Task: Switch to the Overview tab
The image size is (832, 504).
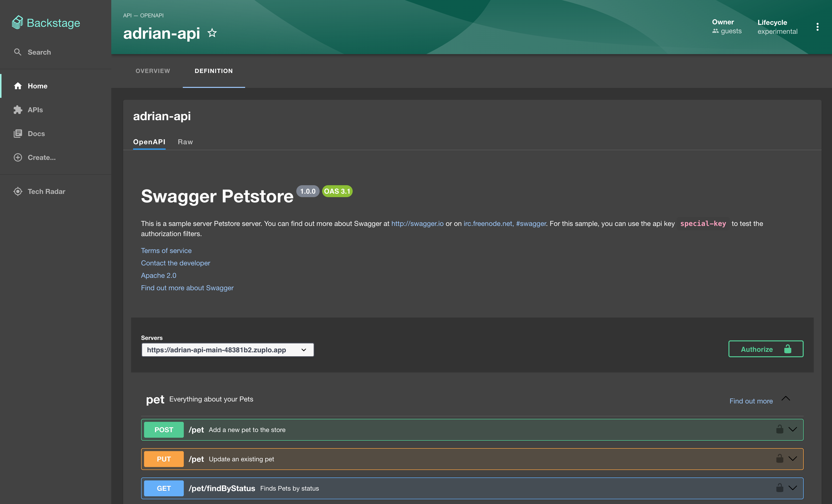Action: (153, 71)
